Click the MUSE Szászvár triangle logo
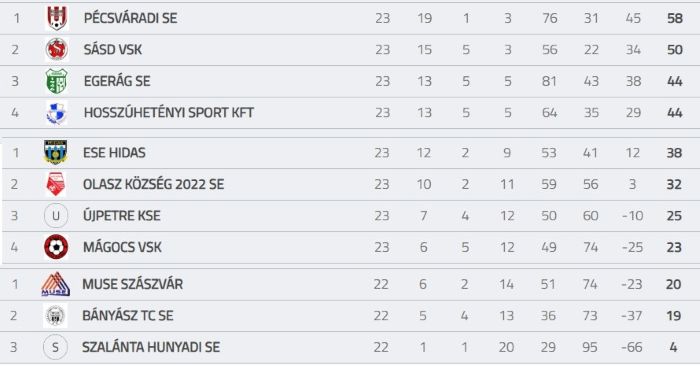 55,284
